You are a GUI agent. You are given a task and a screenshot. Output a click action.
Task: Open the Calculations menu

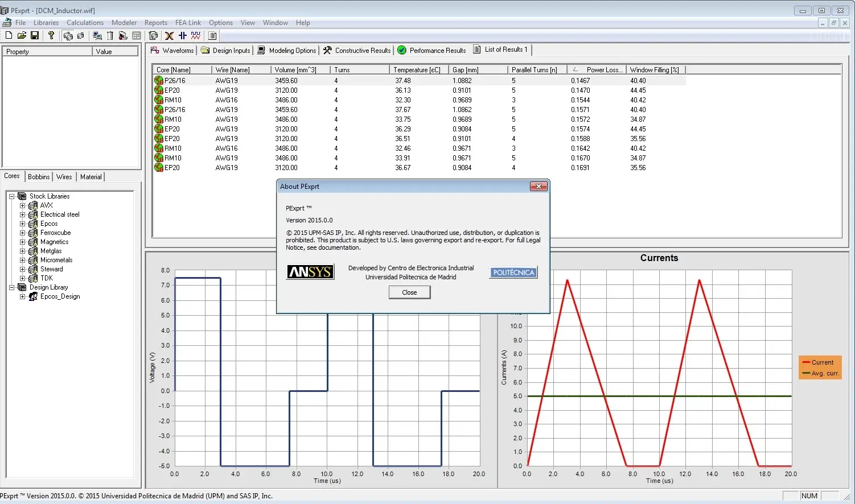tap(85, 23)
